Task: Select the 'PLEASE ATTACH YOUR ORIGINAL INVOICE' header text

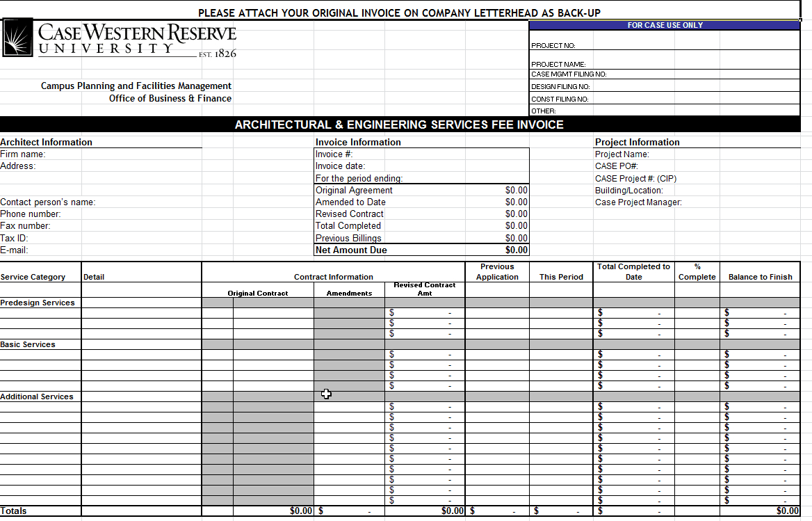Action: point(399,13)
